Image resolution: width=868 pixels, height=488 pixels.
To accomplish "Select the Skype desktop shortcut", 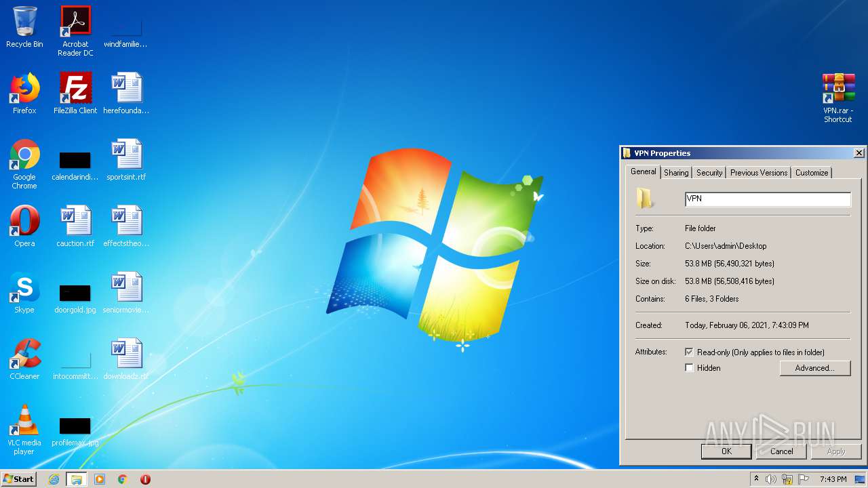I will point(24,293).
